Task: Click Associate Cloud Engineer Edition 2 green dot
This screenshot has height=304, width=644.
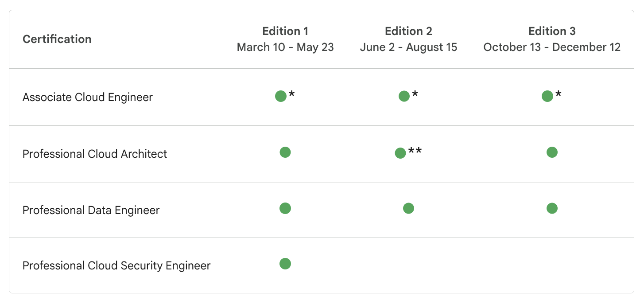Action: click(404, 96)
